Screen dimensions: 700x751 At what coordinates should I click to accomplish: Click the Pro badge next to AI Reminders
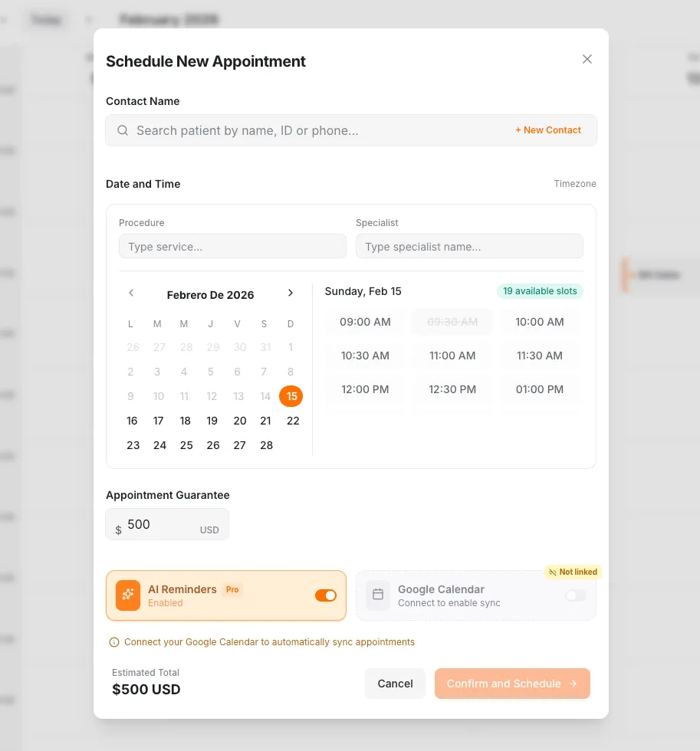point(232,589)
